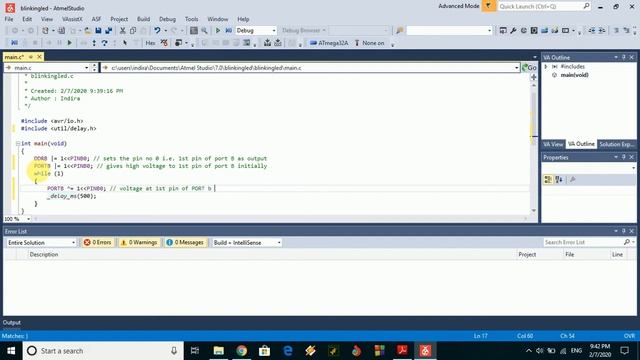Click the None on tool button
This screenshot has height=360, width=640.
click(x=369, y=43)
